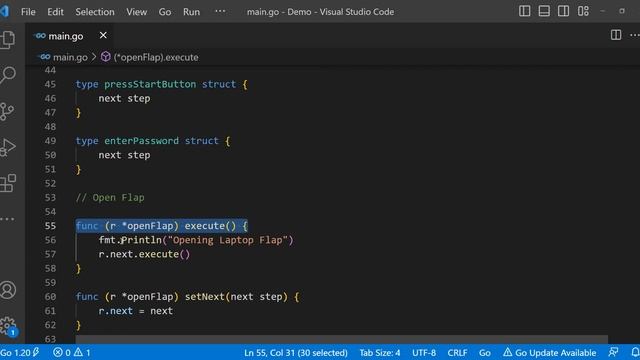The image size is (640, 360).
Task: Open the Run and Debug view
Action: 7,147
